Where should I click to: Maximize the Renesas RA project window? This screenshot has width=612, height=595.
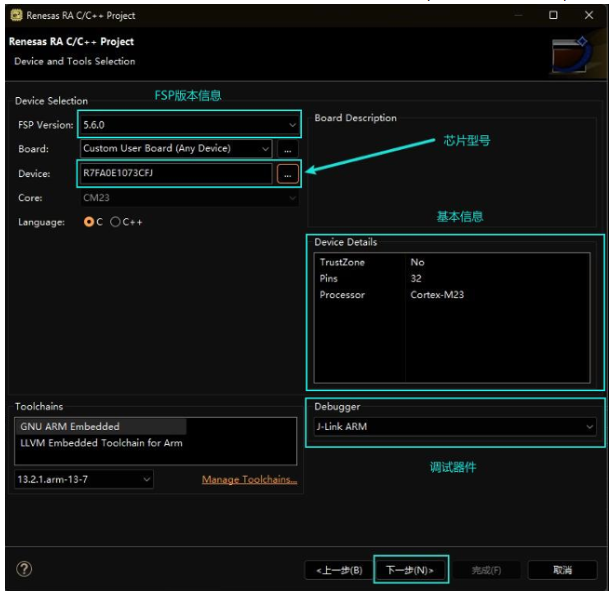553,15
